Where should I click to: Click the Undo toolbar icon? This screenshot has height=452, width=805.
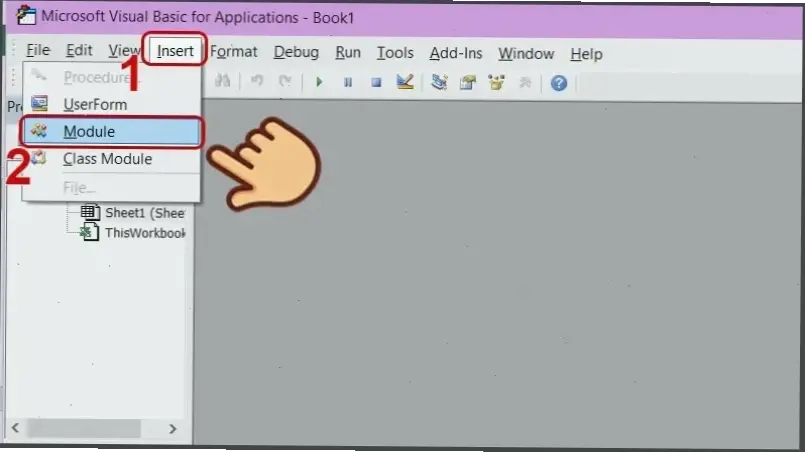coord(257,81)
